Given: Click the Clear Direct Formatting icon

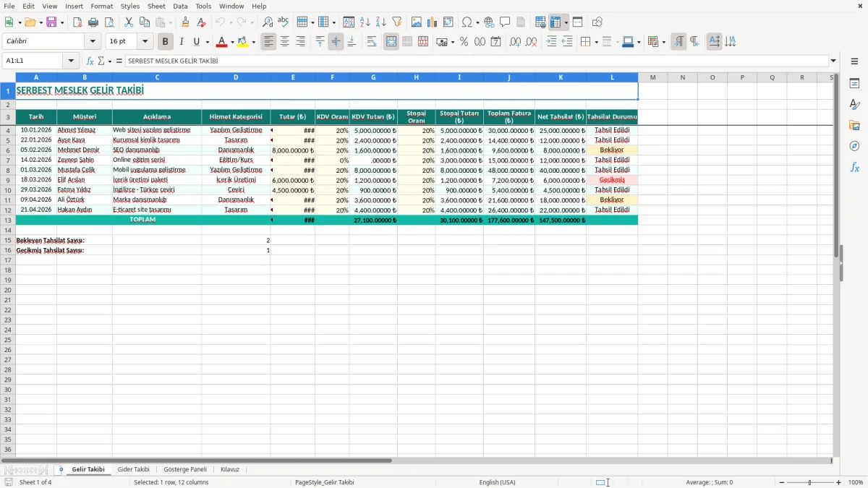Looking at the screenshot, I should pos(201,22).
